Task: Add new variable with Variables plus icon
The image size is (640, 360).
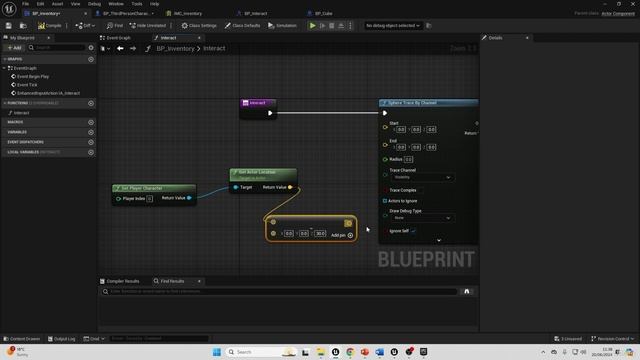Action: click(x=91, y=132)
